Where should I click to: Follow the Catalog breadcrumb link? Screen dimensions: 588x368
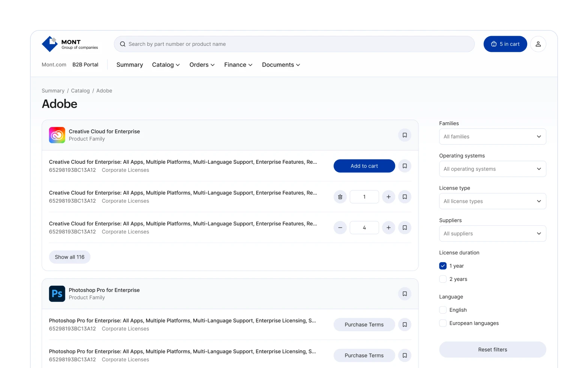point(80,90)
